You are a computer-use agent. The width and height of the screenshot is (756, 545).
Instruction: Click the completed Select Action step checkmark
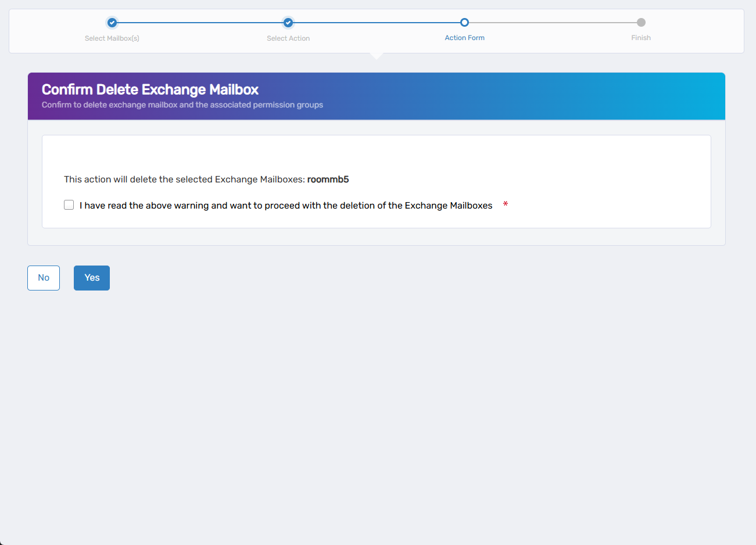[x=288, y=23]
